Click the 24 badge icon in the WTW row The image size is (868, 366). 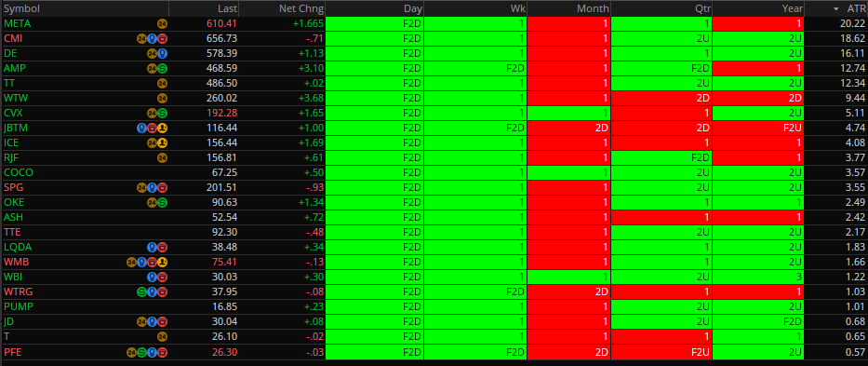pyautogui.click(x=162, y=98)
